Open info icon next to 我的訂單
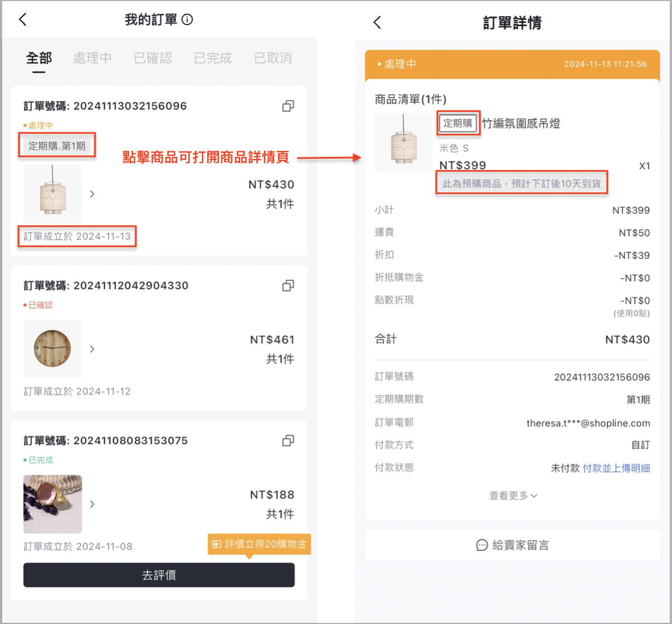Screen dimensions: 672x624 [x=188, y=20]
